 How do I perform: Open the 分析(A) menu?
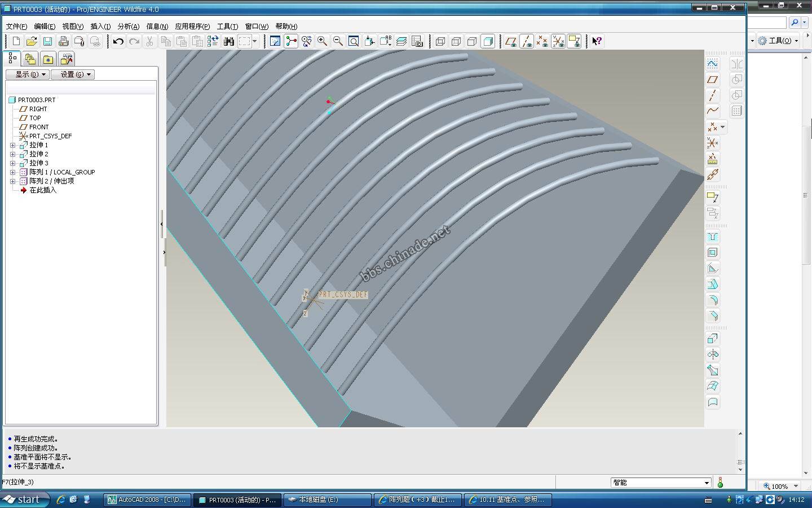pyautogui.click(x=128, y=27)
